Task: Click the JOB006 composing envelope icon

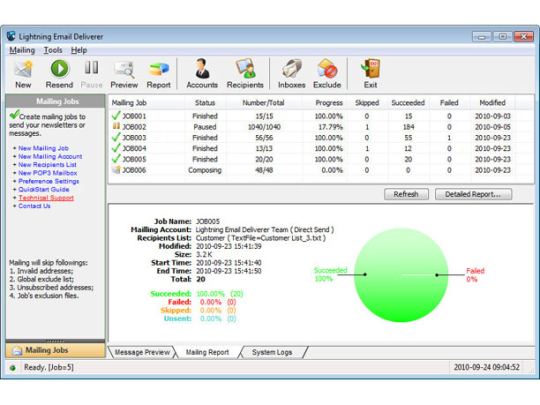Action: [x=116, y=170]
